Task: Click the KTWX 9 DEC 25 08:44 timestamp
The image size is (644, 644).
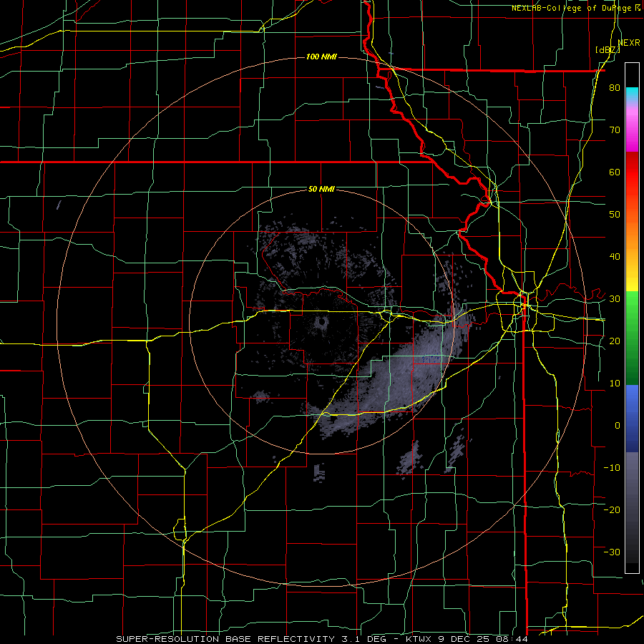Action: click(x=467, y=639)
